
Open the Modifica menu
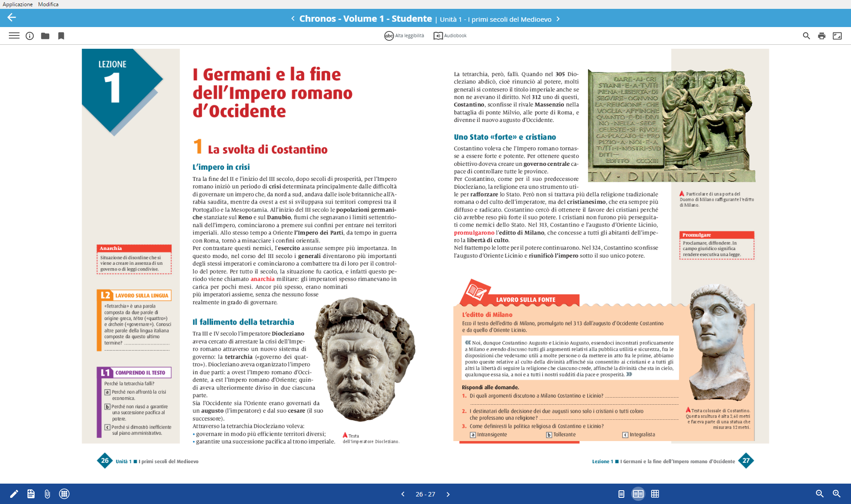(x=48, y=4)
